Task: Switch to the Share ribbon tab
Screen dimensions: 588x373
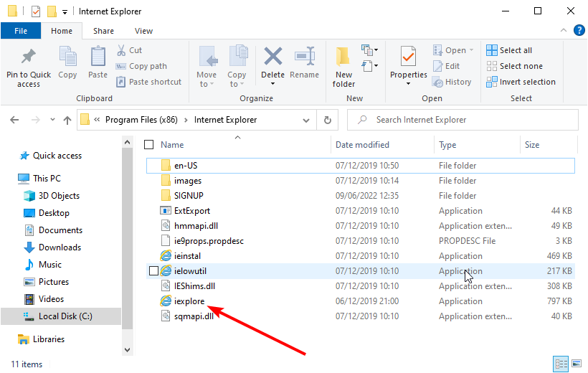Action: (x=103, y=31)
